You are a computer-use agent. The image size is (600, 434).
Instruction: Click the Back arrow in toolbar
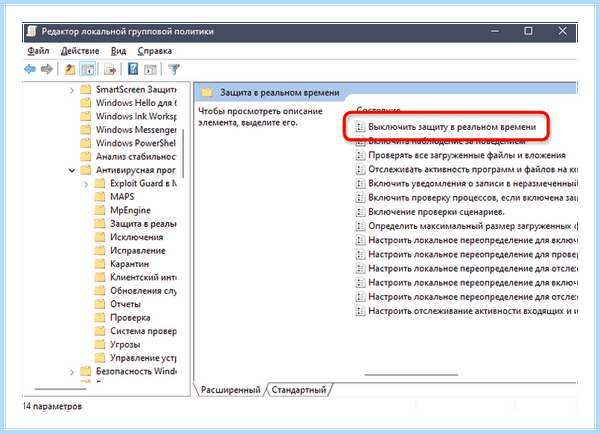point(30,69)
